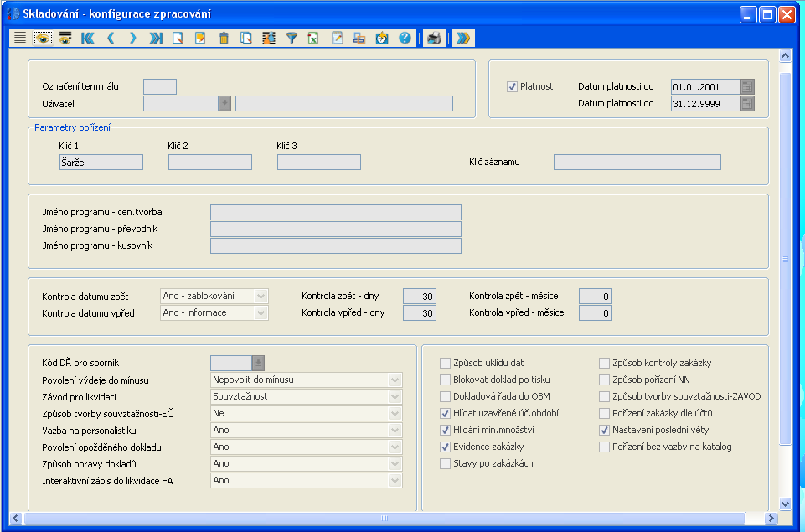Viewport: 805px width, 532px height.
Task: Enable the Způsob úklidu dat checkbox
Action: click(x=445, y=363)
